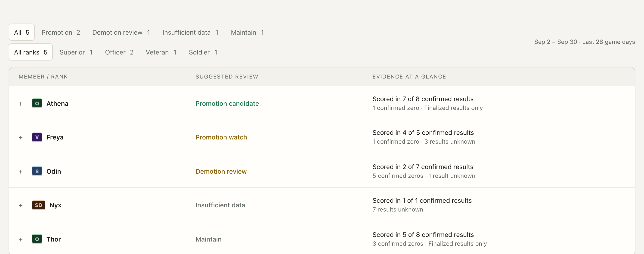
Task: Select All ranks filter
Action: point(31,52)
